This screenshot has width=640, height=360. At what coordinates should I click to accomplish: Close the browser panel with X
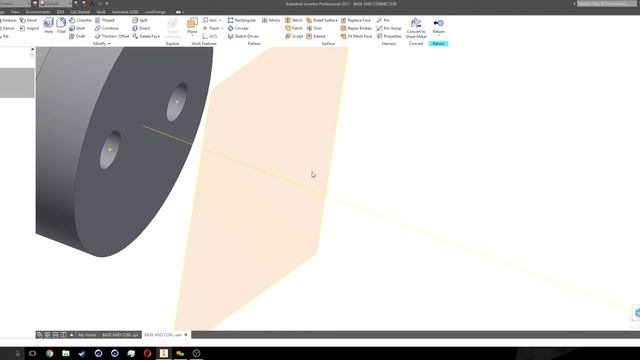coord(32,49)
